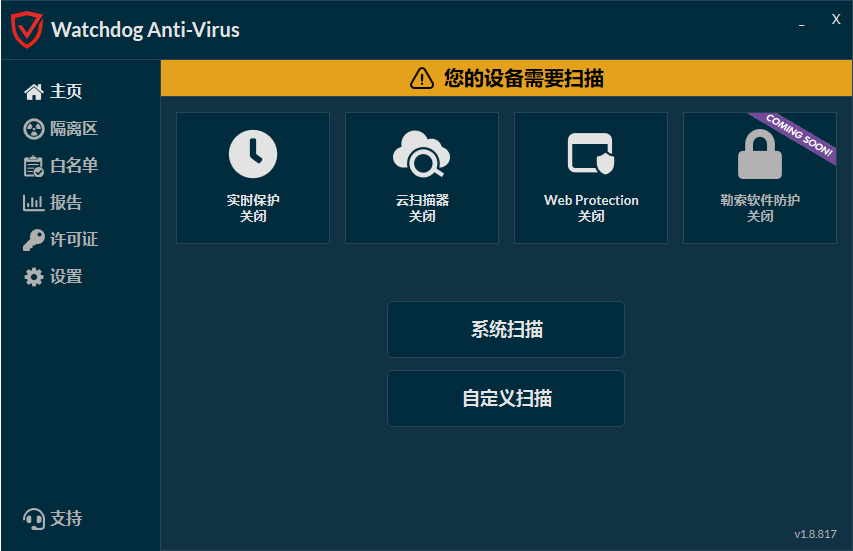This screenshot has width=853, height=551.
Task: Click the COMING SOON ribbon
Action: click(797, 136)
